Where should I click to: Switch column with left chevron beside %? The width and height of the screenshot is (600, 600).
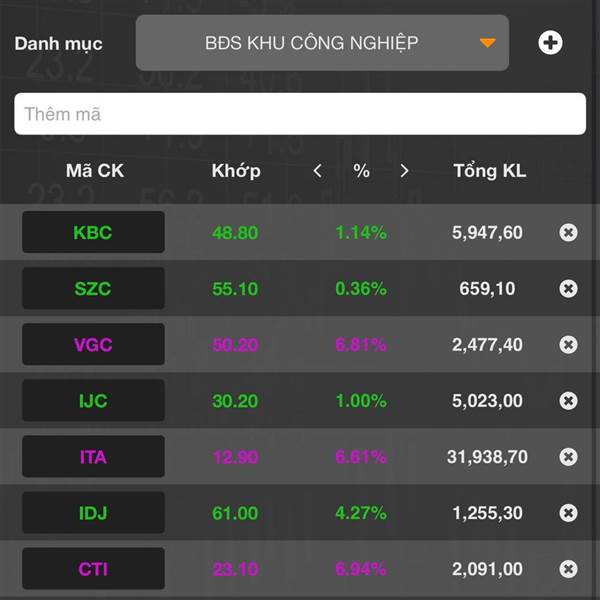[318, 171]
